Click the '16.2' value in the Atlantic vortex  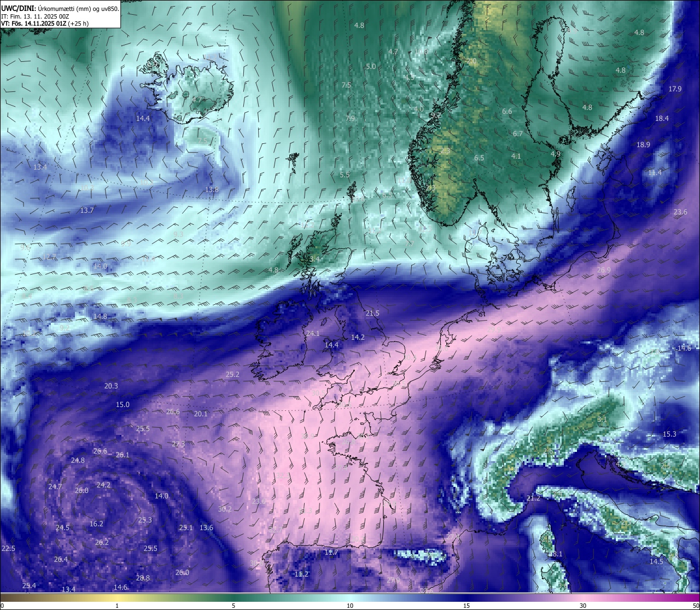[x=96, y=524]
